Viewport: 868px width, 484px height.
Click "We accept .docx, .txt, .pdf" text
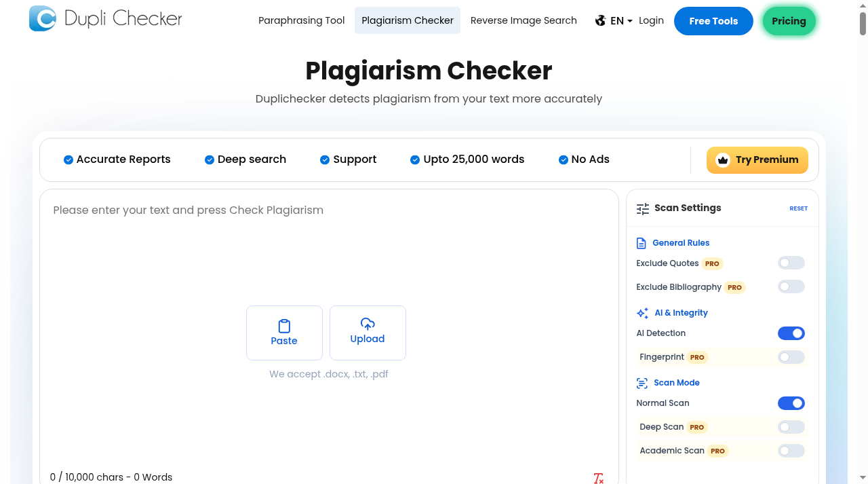329,374
